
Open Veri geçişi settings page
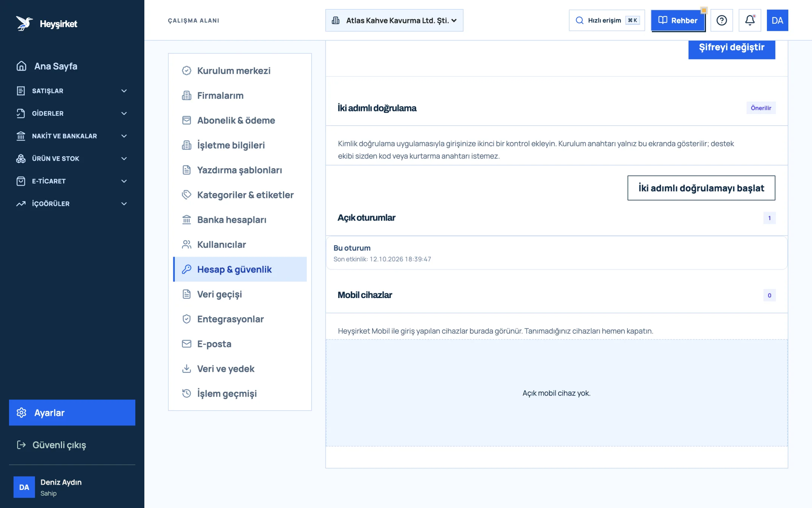pyautogui.click(x=240, y=294)
